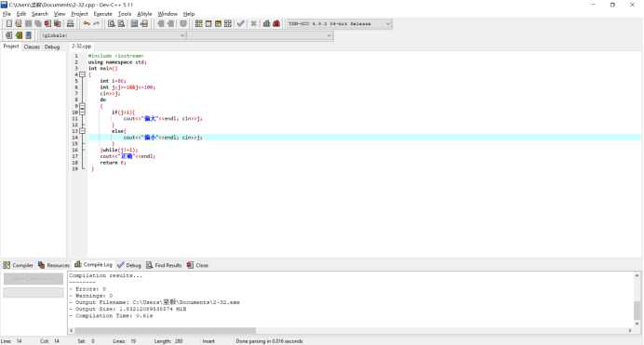
Task: Collapse the else-block fold at line 13
Action: point(83,131)
